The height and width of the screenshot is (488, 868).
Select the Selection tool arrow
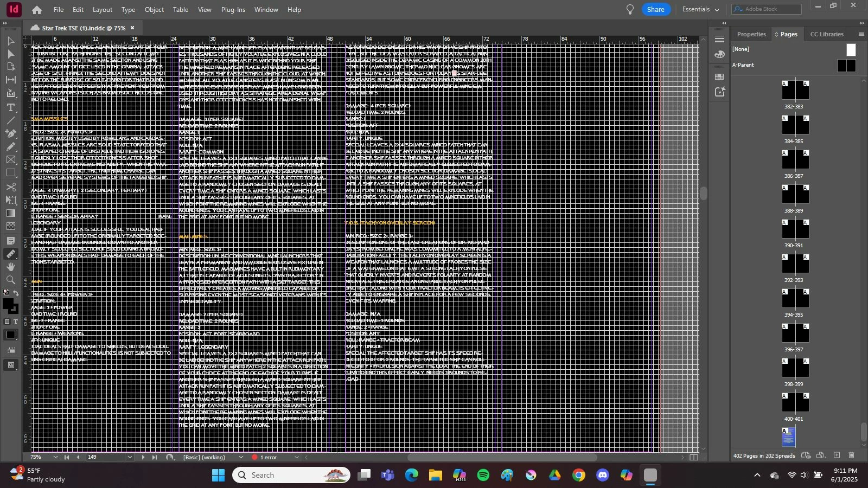click(x=11, y=41)
